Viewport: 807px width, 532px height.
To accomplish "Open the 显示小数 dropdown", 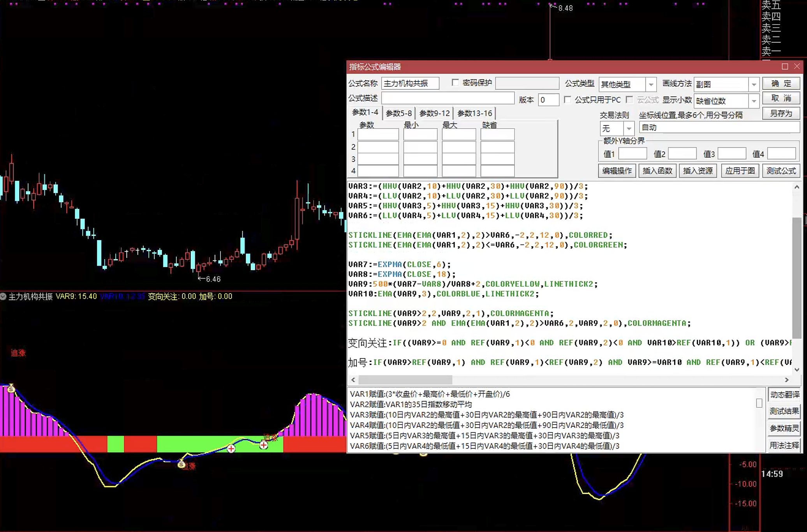I will 754,101.
